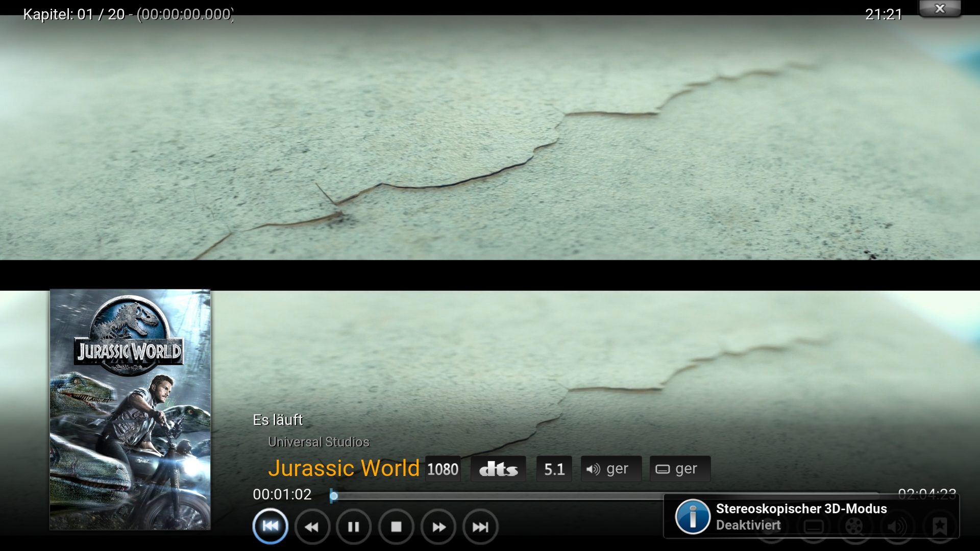Close the OSD with the X button

click(x=940, y=9)
